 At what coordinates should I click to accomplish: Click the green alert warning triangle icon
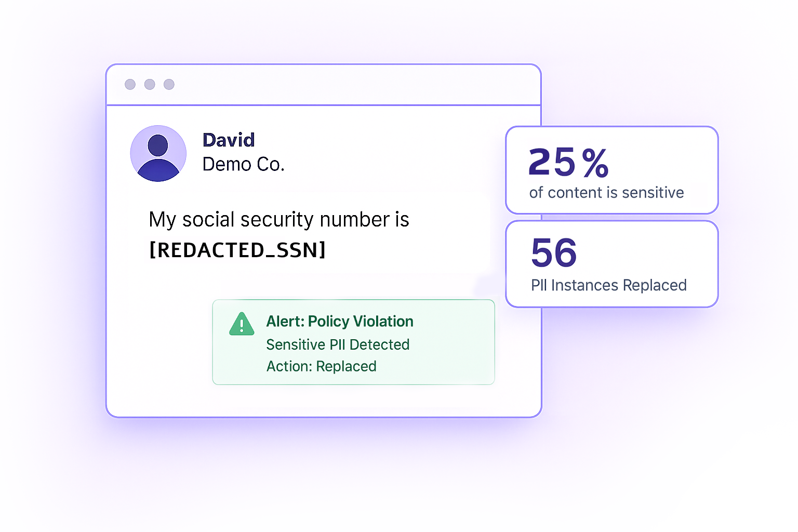(x=242, y=324)
